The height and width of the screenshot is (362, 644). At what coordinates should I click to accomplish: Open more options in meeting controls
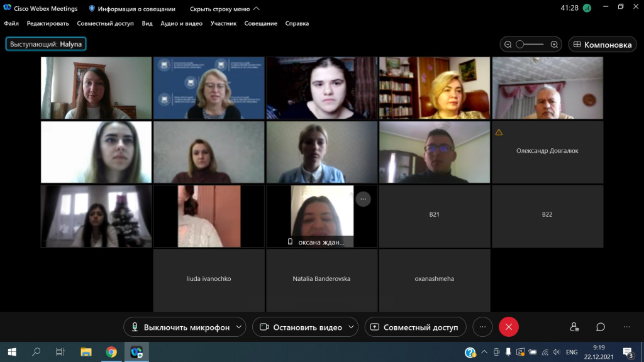[x=482, y=327]
